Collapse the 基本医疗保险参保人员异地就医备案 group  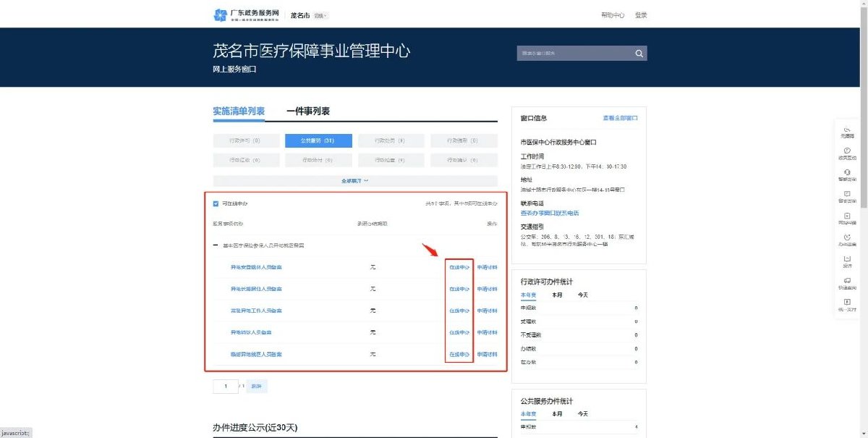click(x=216, y=245)
